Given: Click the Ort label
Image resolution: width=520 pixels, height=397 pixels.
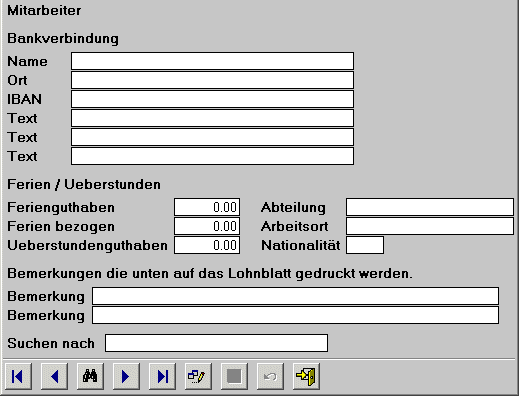Looking at the screenshot, I should (x=17, y=80).
